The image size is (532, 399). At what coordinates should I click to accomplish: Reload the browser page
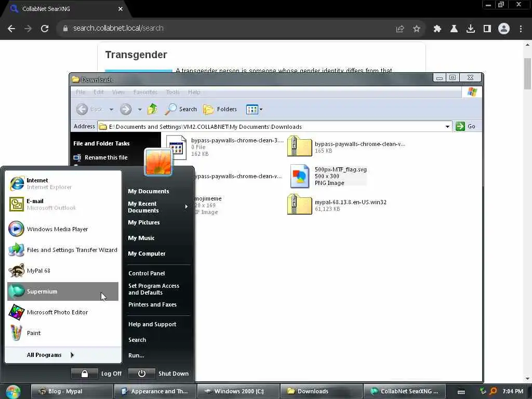pos(45,29)
